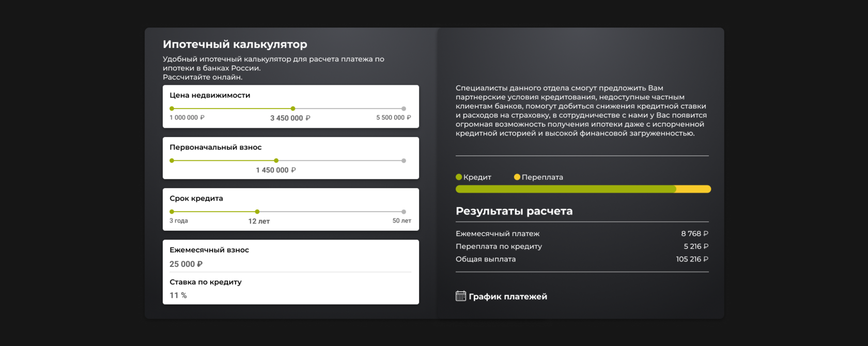Screen dimensions: 868x346
Task: Click the 3 450 000 ₽ price value
Action: pos(290,118)
